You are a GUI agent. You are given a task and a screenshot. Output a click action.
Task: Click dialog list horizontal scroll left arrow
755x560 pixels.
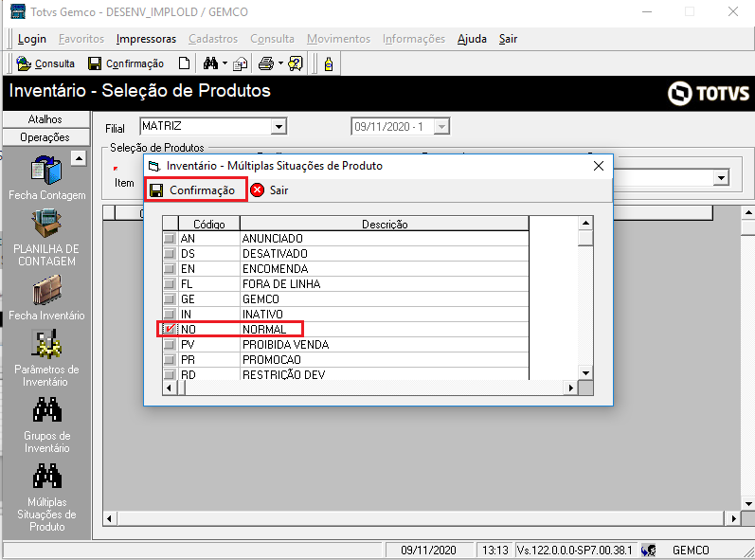point(169,388)
